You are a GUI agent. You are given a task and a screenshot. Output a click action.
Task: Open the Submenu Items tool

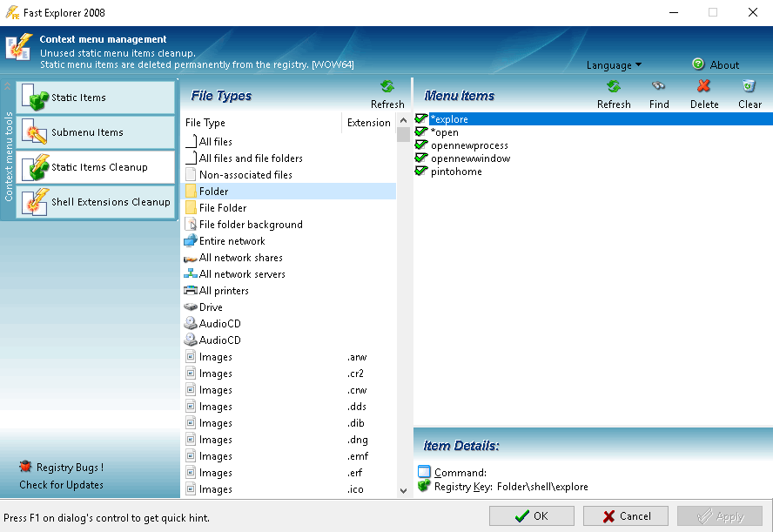click(96, 132)
